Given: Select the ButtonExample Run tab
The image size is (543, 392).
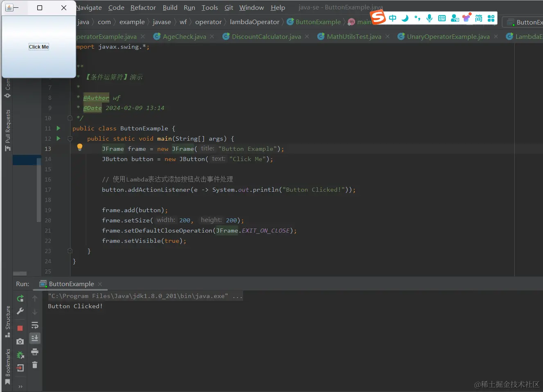Looking at the screenshot, I should (71, 284).
